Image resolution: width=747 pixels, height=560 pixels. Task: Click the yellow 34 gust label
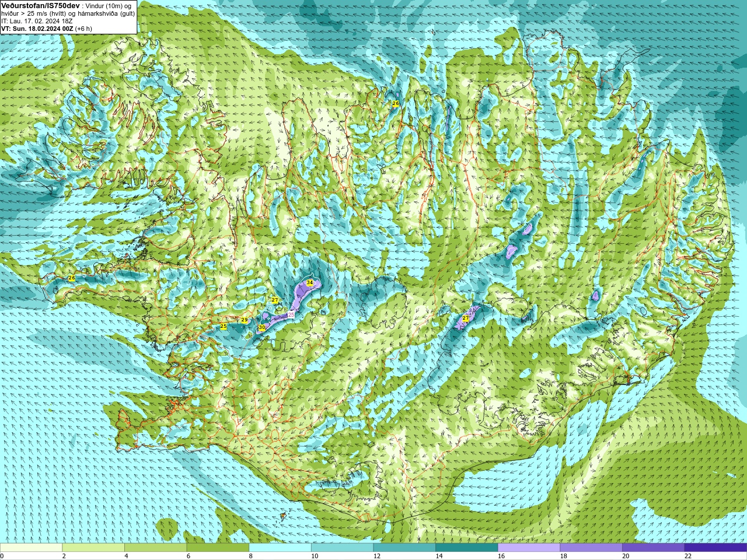[x=310, y=282]
